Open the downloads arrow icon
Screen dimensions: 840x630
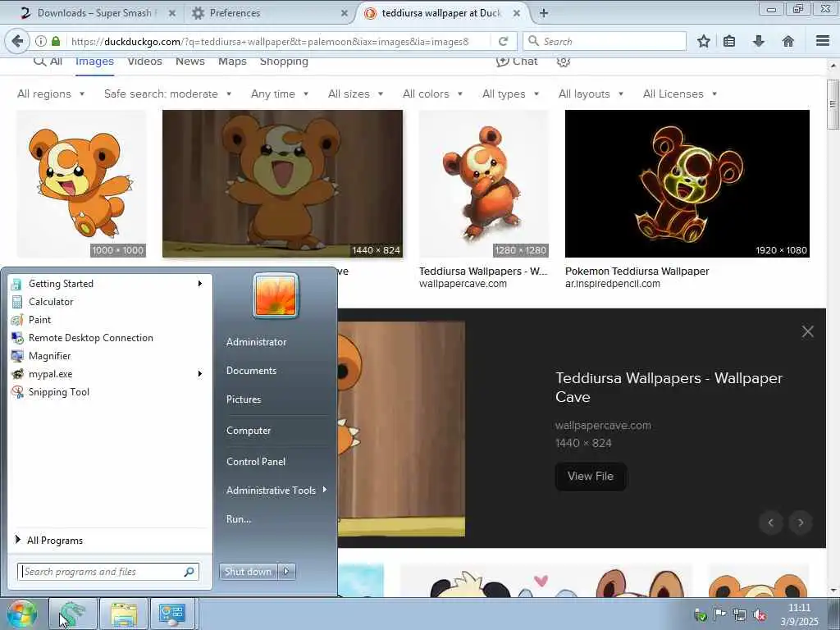759,41
